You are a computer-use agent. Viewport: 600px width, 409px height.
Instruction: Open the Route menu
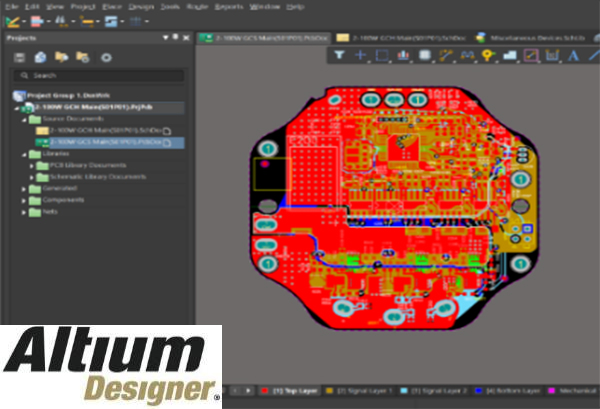(x=197, y=7)
